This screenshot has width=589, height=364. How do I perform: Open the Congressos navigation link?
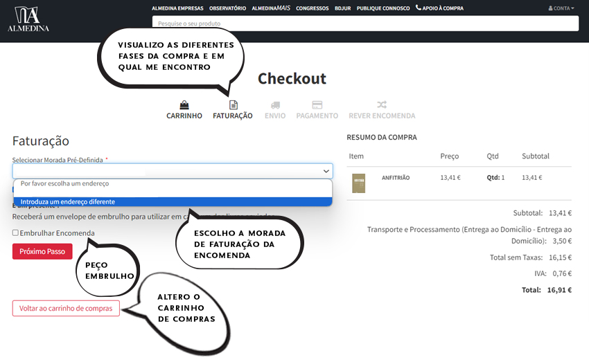312,8
